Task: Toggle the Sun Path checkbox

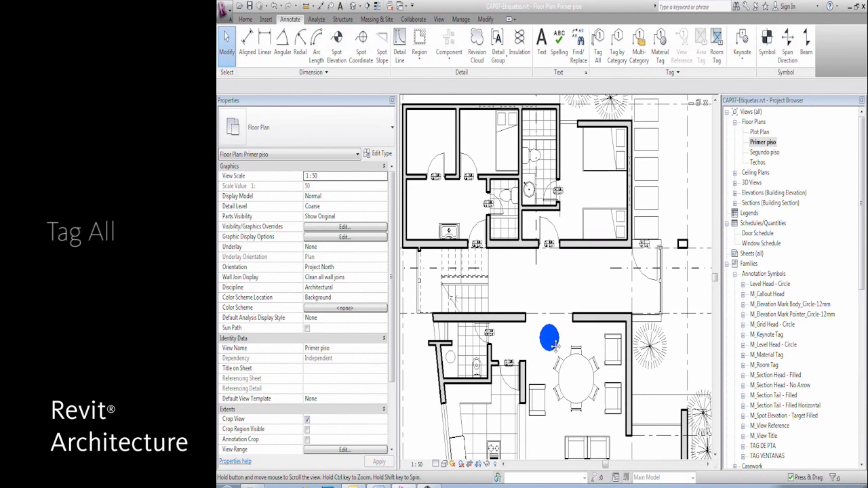Action: 307,328
